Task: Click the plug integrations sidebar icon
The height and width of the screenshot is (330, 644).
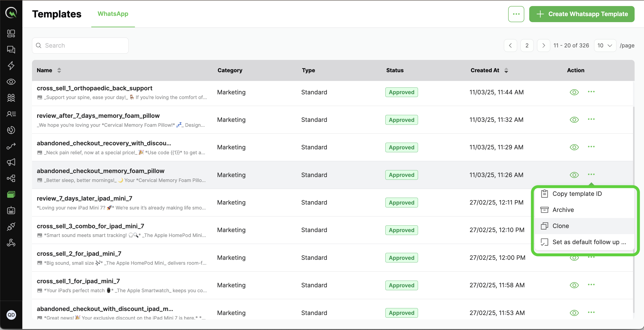Action: (11, 226)
